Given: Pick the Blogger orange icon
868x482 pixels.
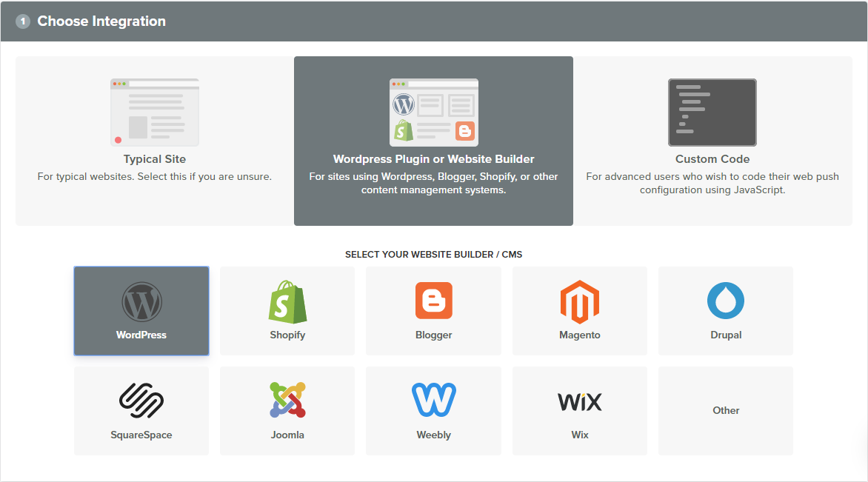Looking at the screenshot, I should point(433,301).
